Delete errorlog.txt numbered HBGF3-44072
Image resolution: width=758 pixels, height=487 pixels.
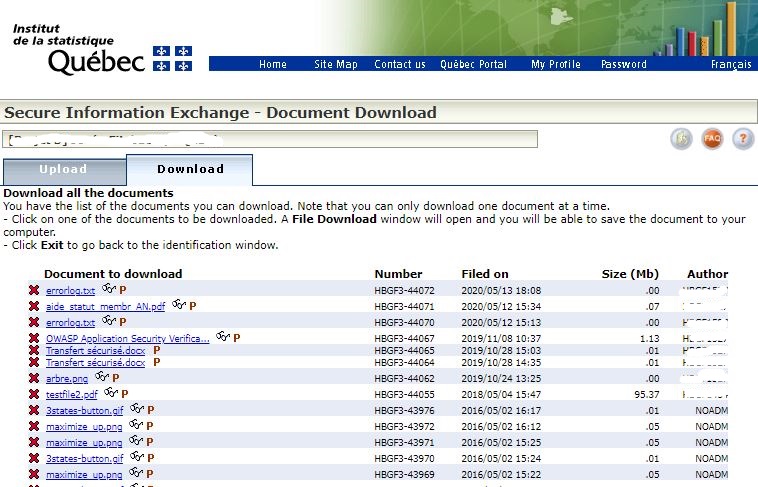34,290
